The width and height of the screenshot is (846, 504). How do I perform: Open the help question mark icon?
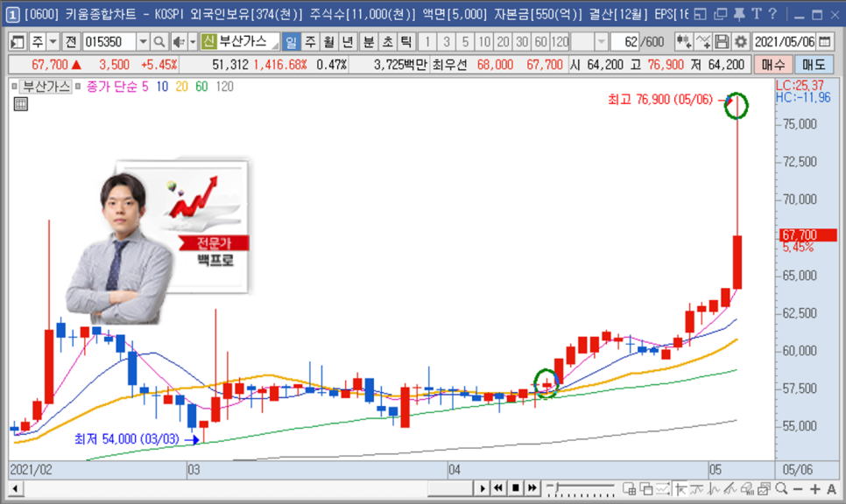tap(772, 14)
